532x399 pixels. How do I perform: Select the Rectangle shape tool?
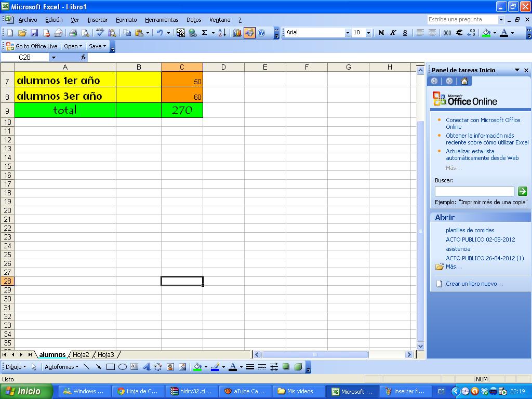pyautogui.click(x=110, y=367)
